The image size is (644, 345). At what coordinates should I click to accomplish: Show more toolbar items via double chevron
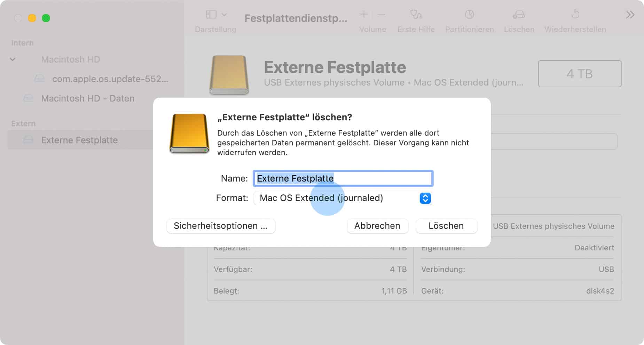[630, 15]
